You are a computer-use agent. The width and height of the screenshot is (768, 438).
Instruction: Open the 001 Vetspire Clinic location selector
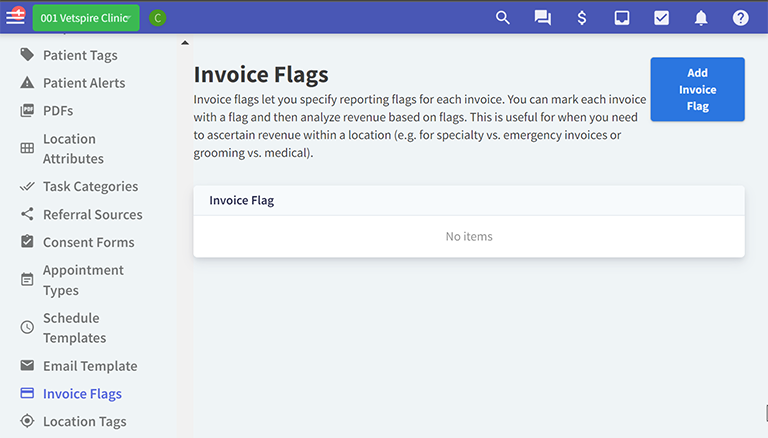coord(87,17)
